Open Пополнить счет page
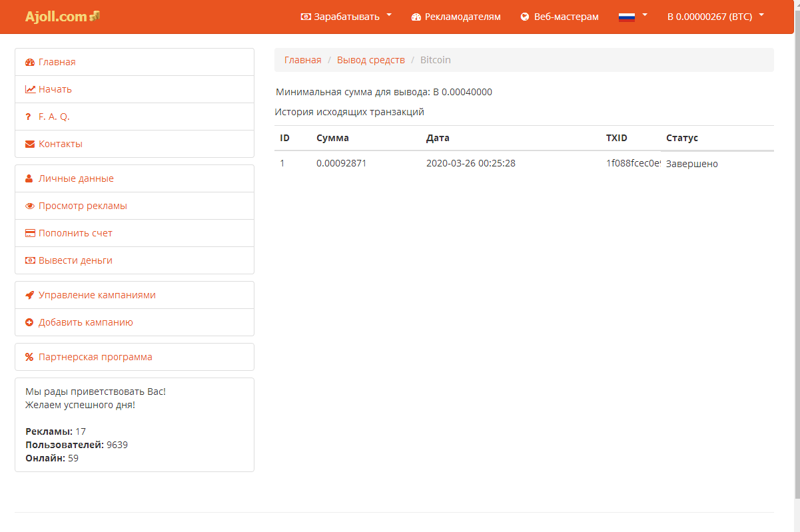Viewport: 800px width, 532px height. 135,233
